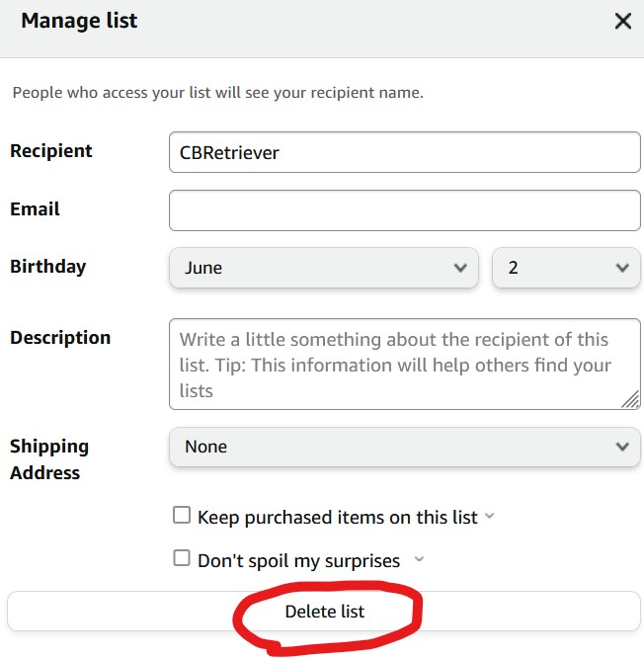Expand the Shipping Address dropdown set to None
Image resolution: width=644 pixels, height=658 pixels.
tap(404, 447)
